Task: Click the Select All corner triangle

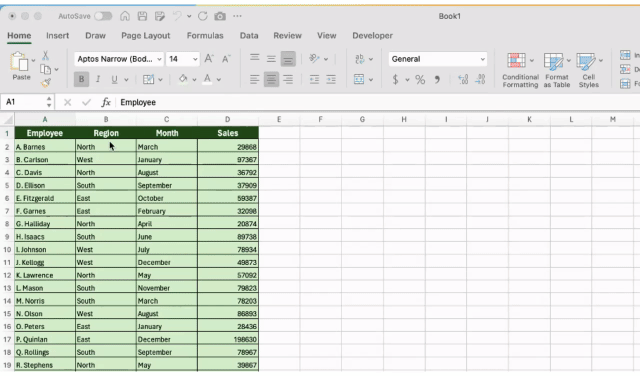Action: point(8,120)
